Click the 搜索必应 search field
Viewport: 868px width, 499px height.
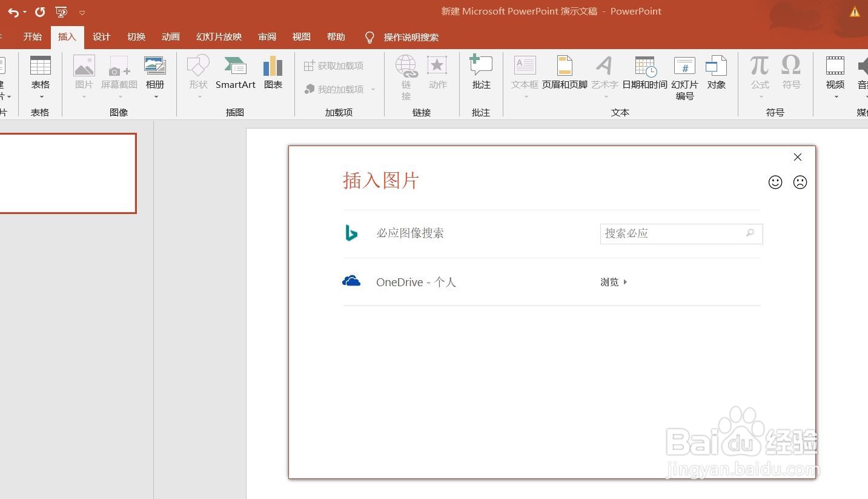coord(681,233)
